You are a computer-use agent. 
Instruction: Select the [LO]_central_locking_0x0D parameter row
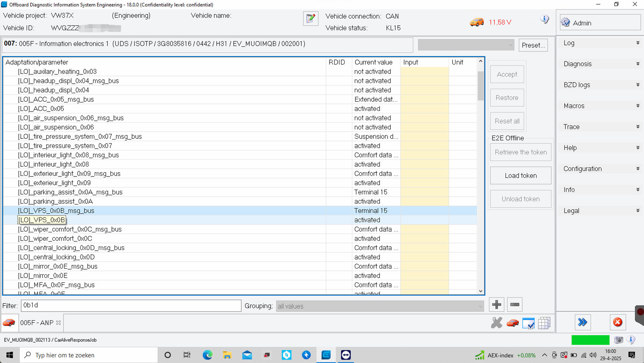[240, 257]
